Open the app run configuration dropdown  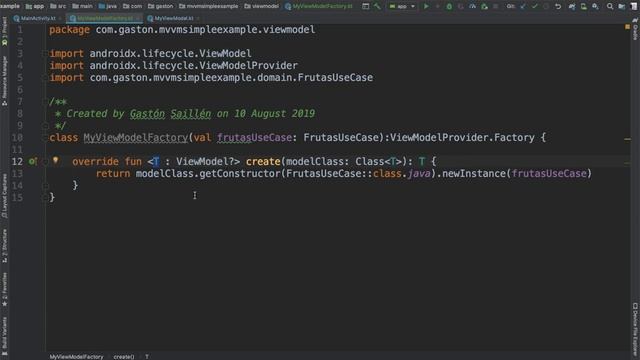tap(402, 6)
